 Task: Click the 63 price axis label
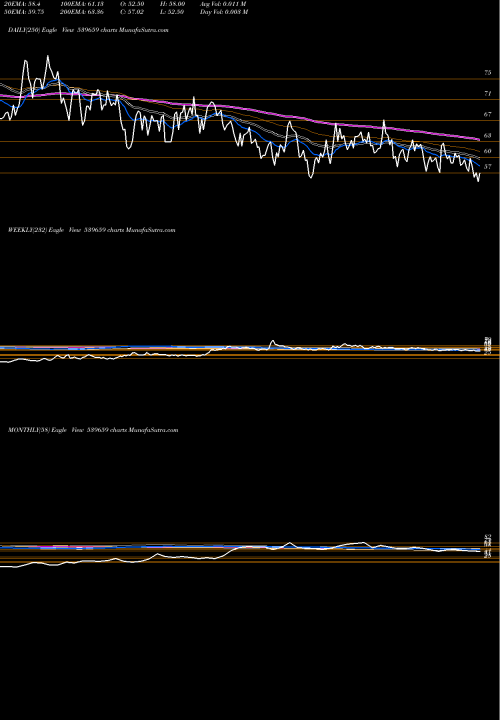(x=488, y=135)
